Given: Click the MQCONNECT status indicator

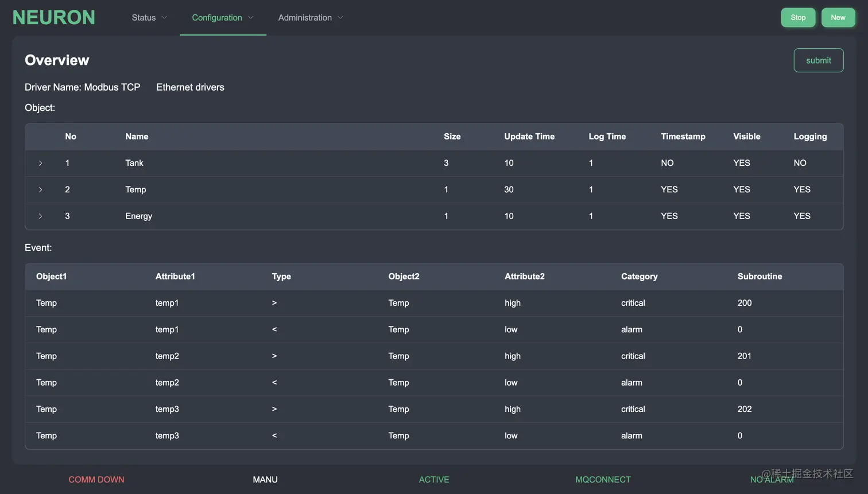Looking at the screenshot, I should coord(603,480).
